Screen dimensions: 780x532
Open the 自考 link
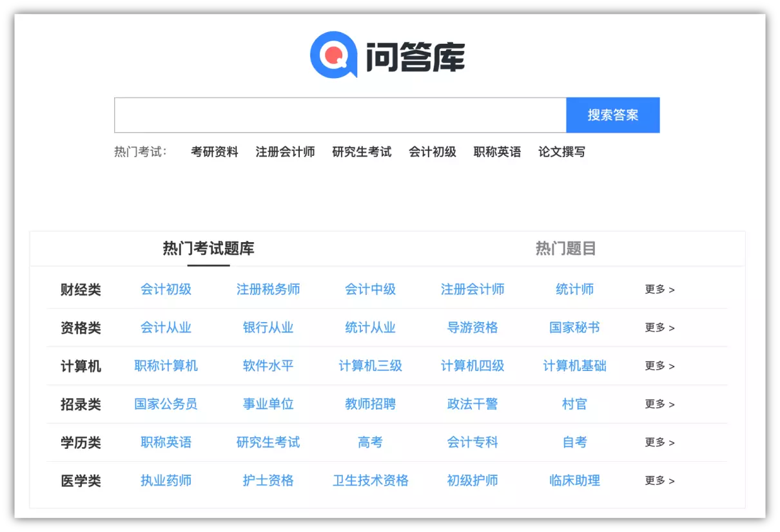(575, 442)
